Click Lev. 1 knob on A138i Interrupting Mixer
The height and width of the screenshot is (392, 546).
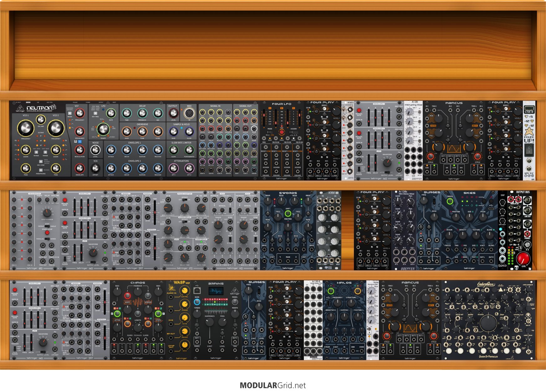click(x=410, y=111)
